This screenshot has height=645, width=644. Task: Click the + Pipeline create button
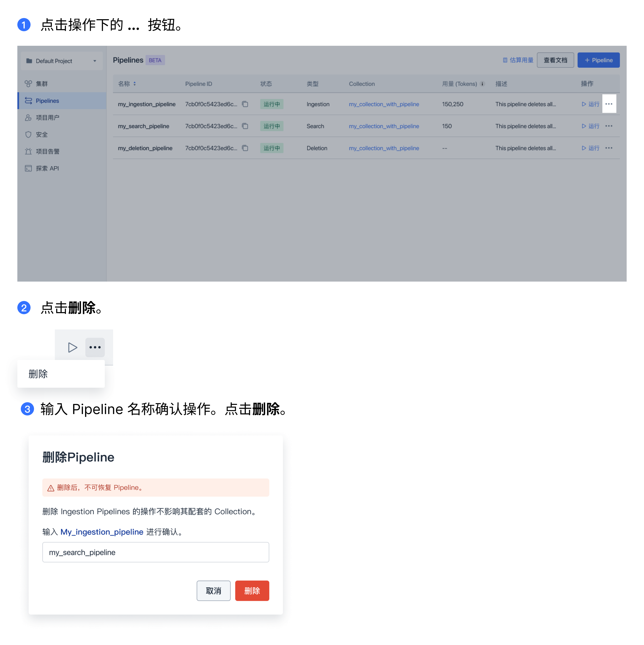click(598, 60)
